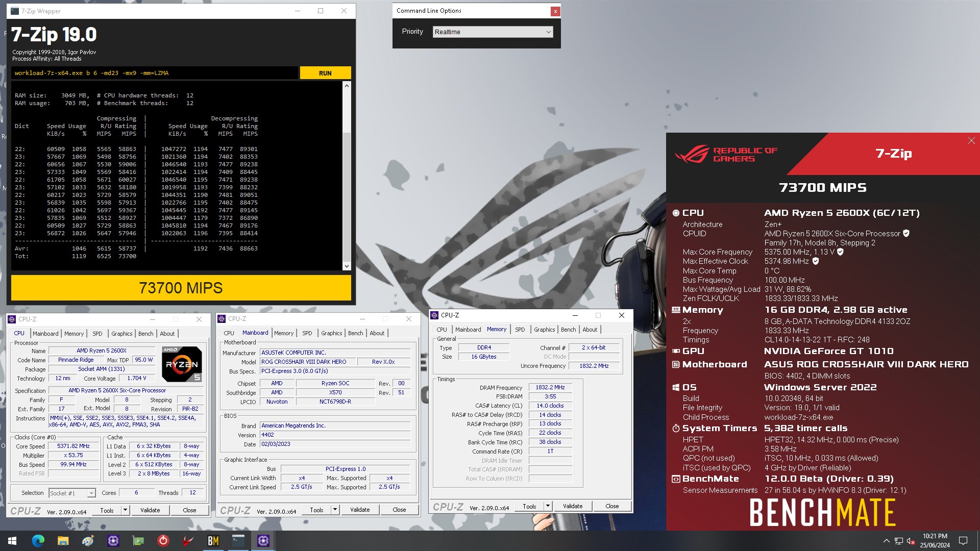Screen dimensions: 980x551
Task: Click the muted volume tray icon
Action: pyautogui.click(x=911, y=541)
